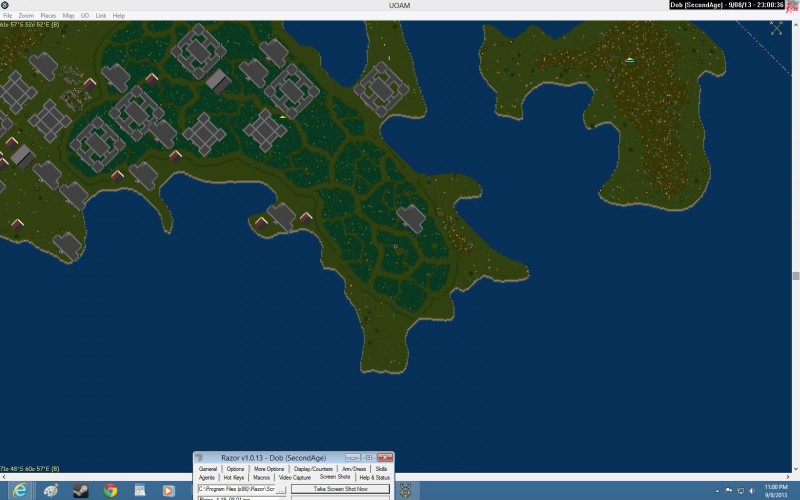Click the yellow marker in the swamp
This screenshot has width=800, height=500.
[283, 117]
